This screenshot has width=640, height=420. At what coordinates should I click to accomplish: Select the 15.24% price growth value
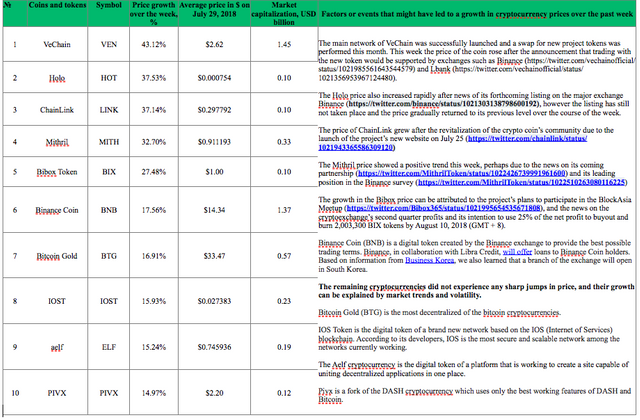[x=153, y=347]
